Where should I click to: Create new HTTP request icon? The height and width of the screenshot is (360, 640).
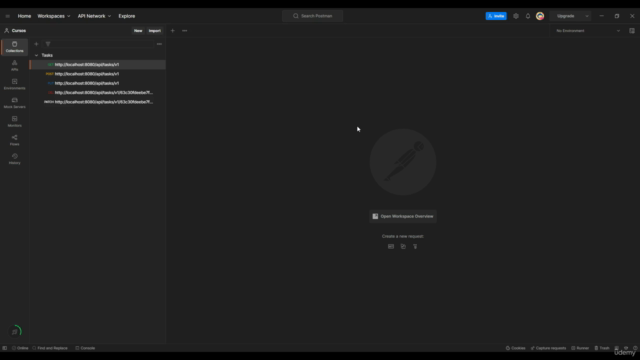(391, 247)
